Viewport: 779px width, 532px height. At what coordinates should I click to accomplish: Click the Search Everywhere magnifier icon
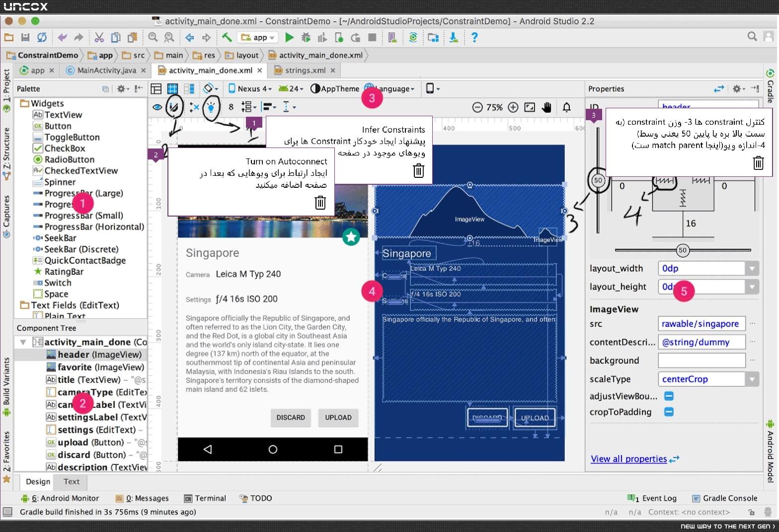[x=752, y=36]
